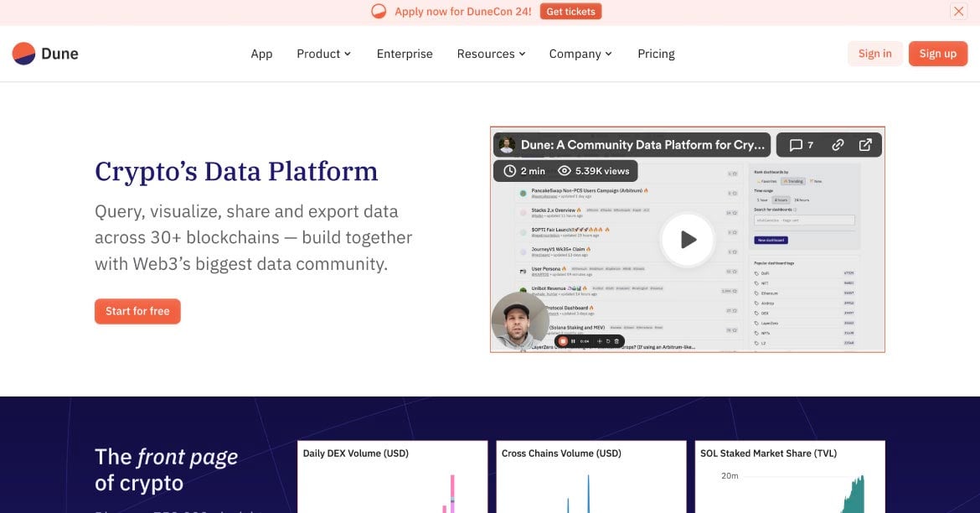
Task: Get tickets for DuneCon 24
Action: coord(570,11)
